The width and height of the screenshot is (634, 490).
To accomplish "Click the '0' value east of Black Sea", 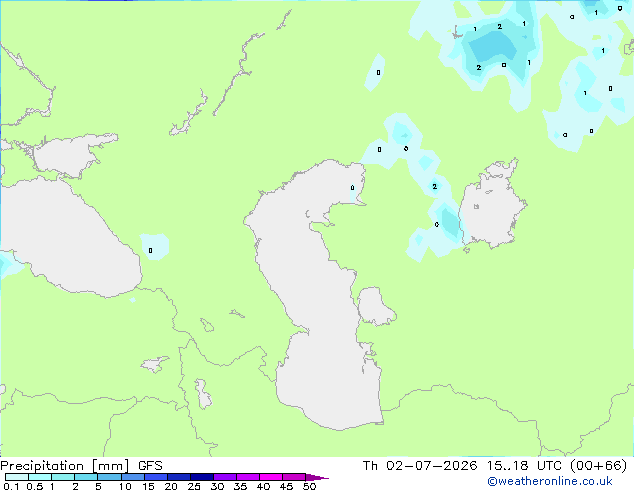I will click(150, 251).
